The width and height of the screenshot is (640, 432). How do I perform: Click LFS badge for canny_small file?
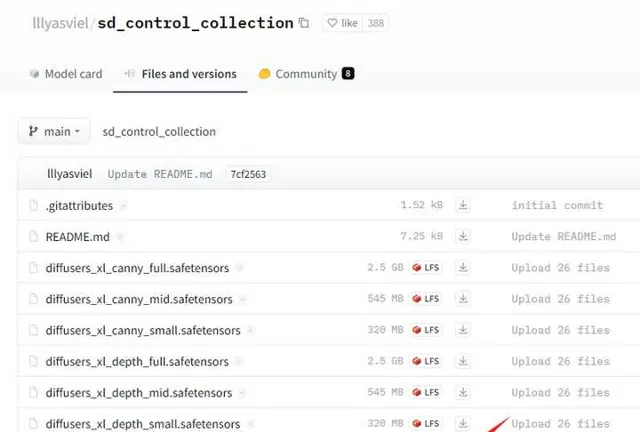tap(426, 330)
